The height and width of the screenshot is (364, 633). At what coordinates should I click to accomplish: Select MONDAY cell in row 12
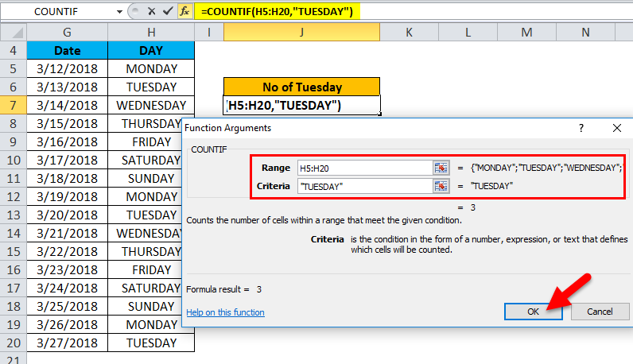[146, 197]
